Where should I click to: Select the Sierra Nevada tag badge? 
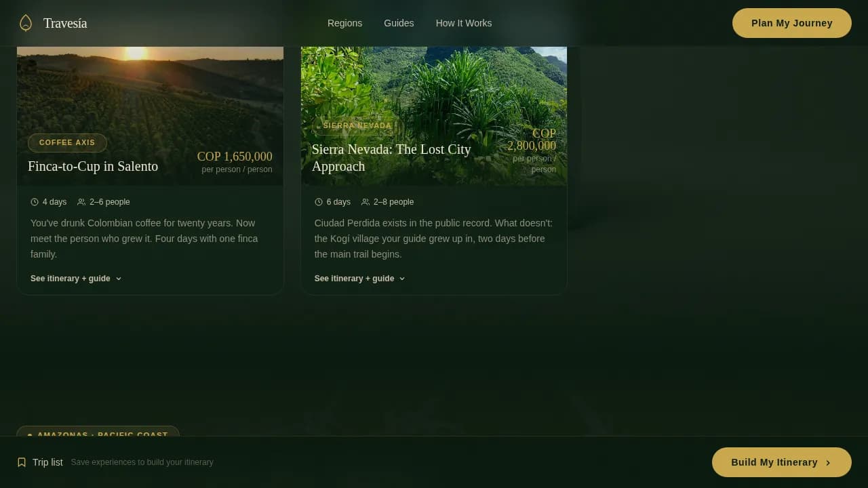tap(357, 125)
